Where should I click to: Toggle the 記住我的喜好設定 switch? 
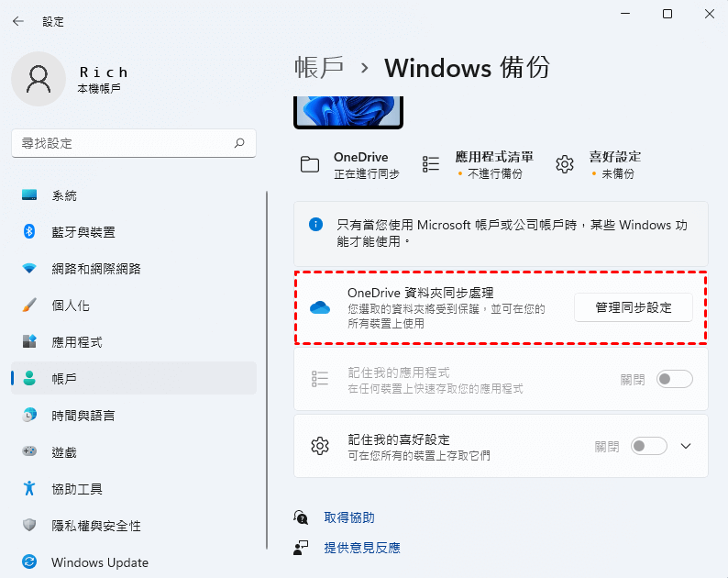coord(648,446)
